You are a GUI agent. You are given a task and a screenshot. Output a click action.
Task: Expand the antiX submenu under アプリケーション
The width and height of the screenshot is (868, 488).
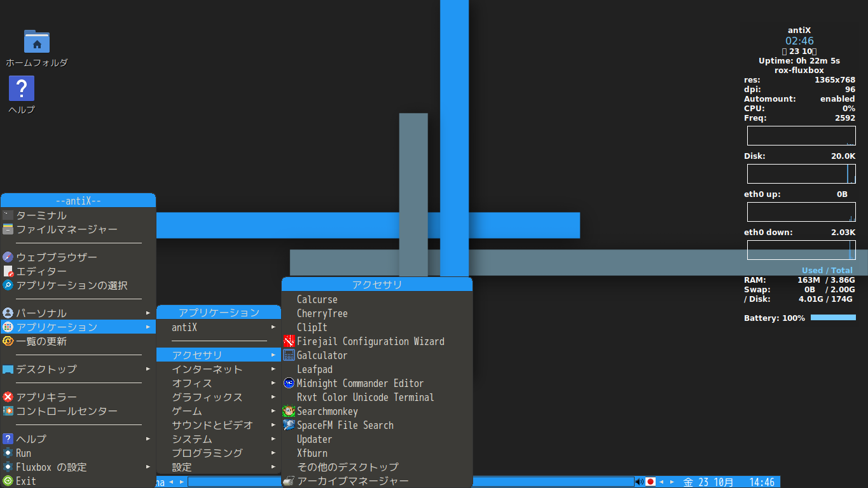(x=219, y=327)
